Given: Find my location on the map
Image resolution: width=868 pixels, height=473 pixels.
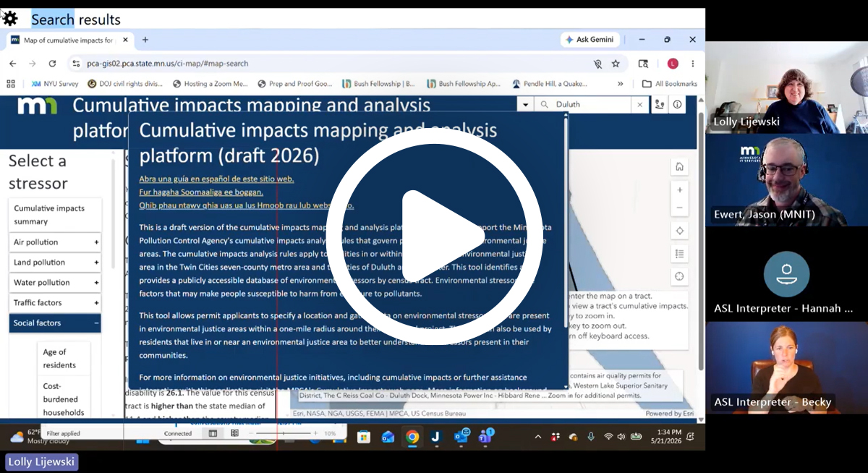Looking at the screenshot, I should point(679,231).
